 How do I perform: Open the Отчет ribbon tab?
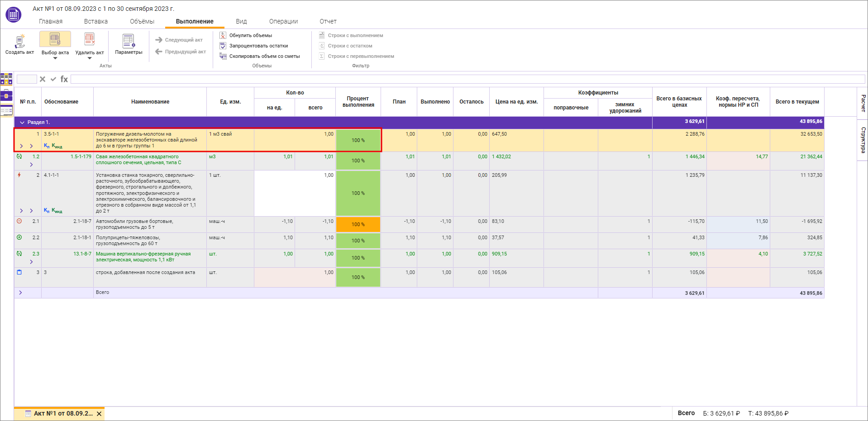click(328, 21)
